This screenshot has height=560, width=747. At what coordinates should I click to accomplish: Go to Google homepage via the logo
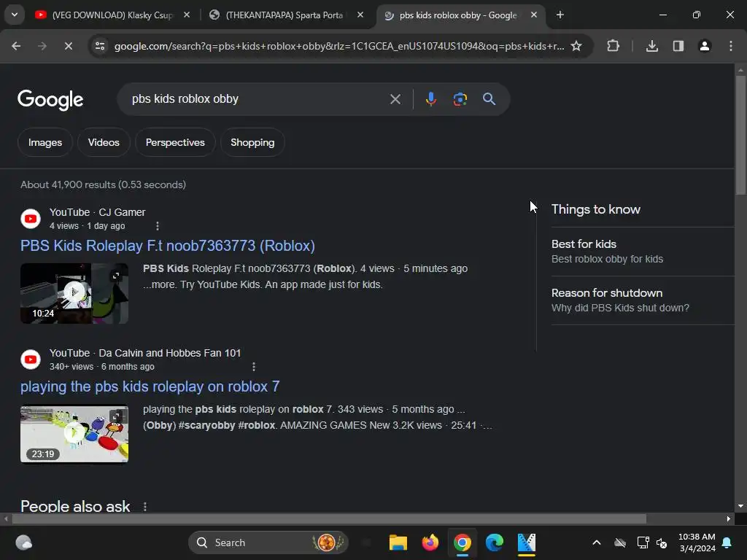(x=50, y=99)
